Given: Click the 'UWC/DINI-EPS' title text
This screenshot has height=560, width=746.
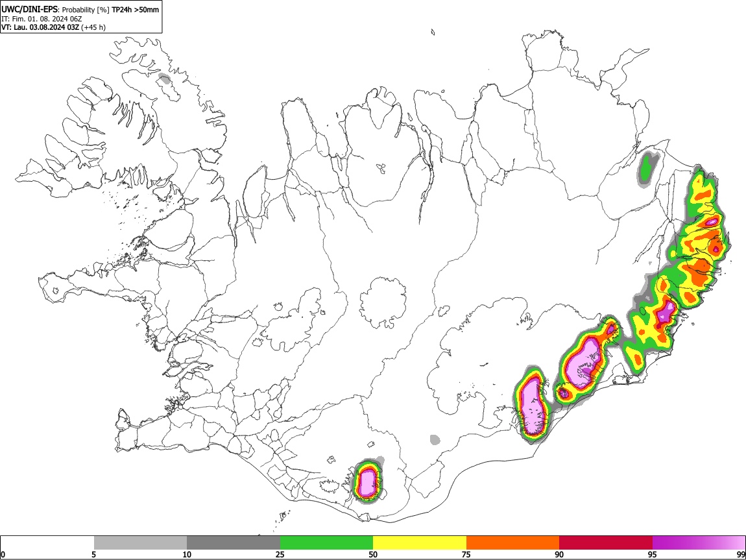Looking at the screenshot, I should coord(29,10).
